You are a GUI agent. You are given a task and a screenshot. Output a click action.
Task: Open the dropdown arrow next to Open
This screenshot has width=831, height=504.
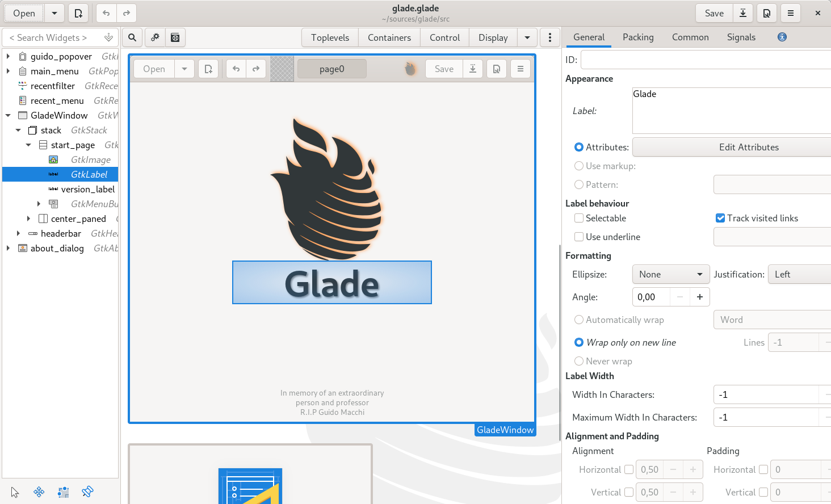pyautogui.click(x=54, y=13)
